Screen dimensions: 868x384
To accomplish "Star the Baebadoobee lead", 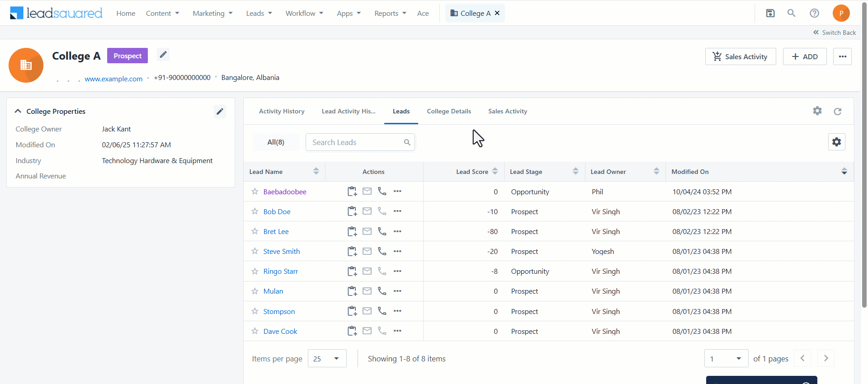I will click(x=255, y=192).
